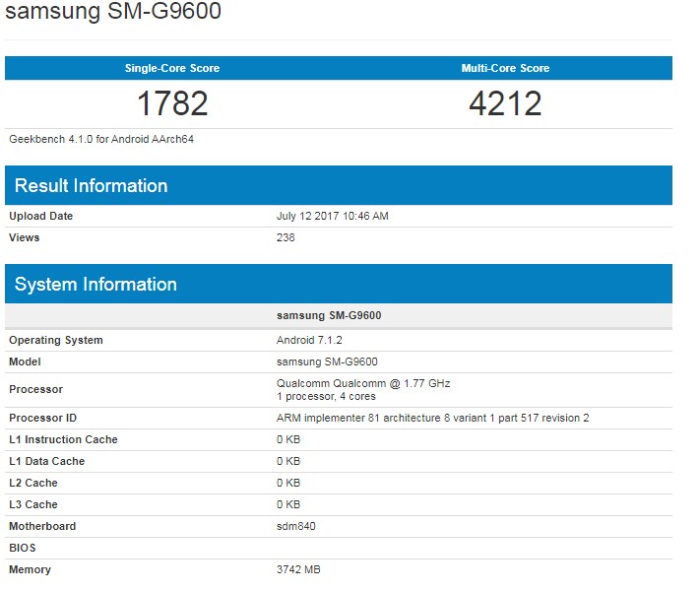The width and height of the screenshot is (700, 591).
Task: Click the L2 Cache label
Action: click(x=33, y=483)
